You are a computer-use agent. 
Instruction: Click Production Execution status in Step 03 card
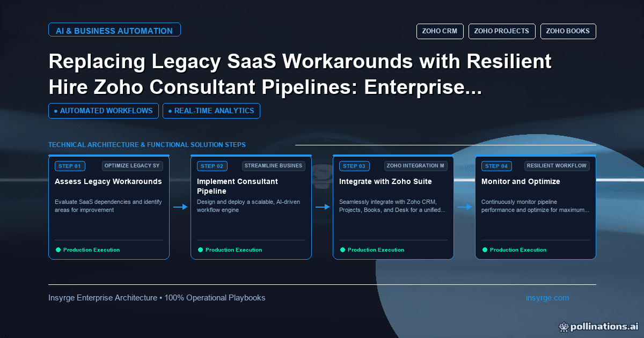coord(376,250)
